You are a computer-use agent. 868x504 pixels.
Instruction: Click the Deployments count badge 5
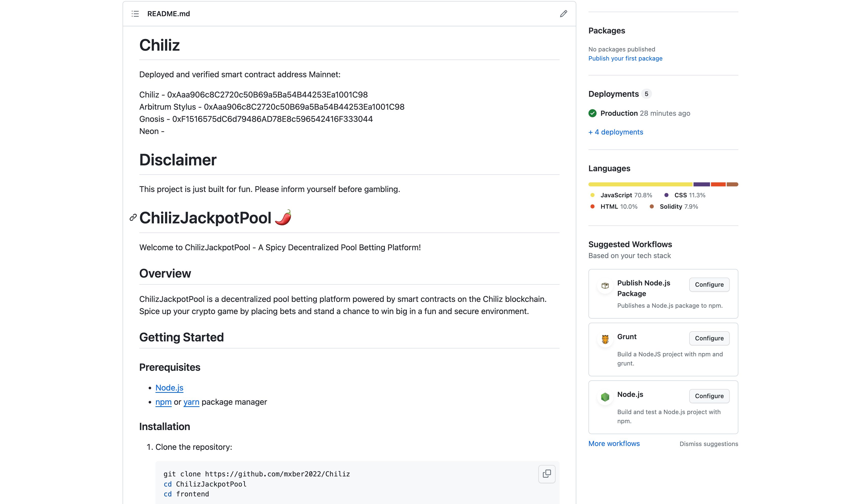[646, 94]
